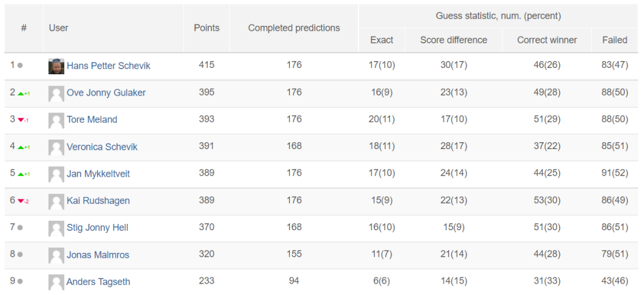
Task: Click Kai Rudshagen's avatar icon
Action: (x=56, y=201)
